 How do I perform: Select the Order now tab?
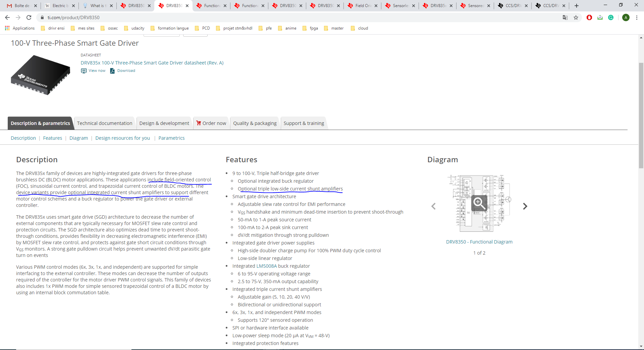pos(211,123)
